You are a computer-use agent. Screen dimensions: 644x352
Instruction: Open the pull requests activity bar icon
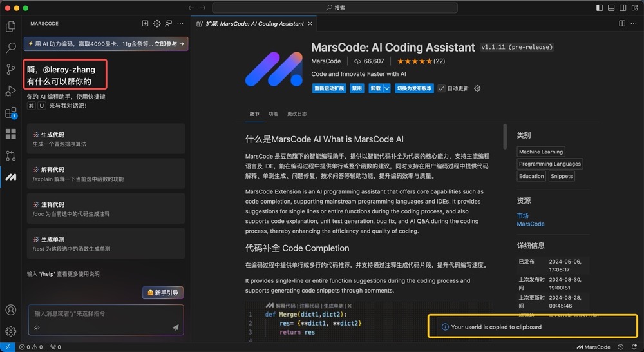point(11,155)
